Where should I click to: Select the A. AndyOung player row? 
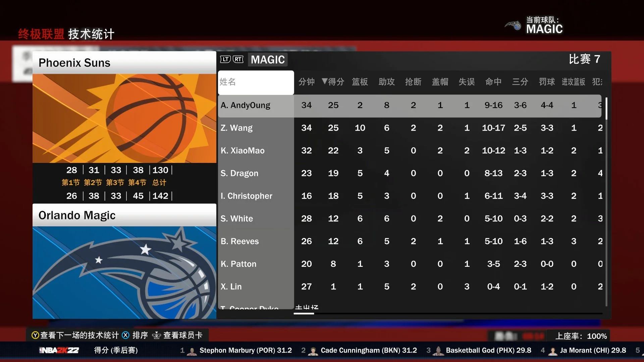pyautogui.click(x=246, y=106)
